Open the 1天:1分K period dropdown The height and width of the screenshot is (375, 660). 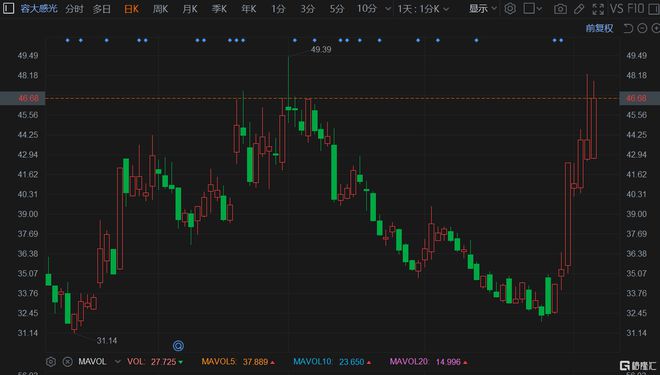423,9
